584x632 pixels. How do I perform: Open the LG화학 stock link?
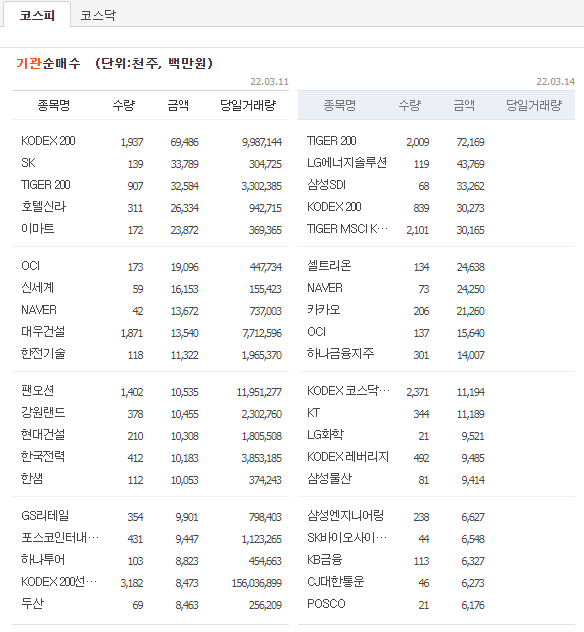tap(325, 435)
